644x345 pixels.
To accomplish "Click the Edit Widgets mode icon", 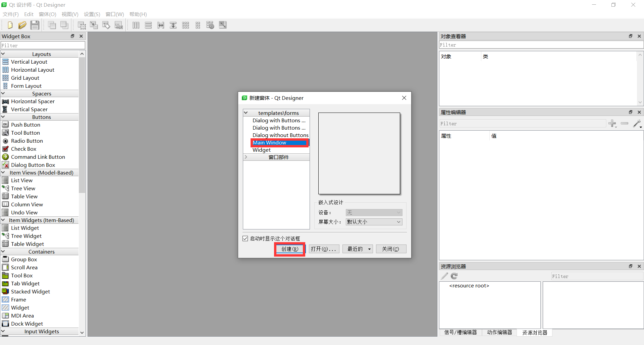I will click(82, 25).
